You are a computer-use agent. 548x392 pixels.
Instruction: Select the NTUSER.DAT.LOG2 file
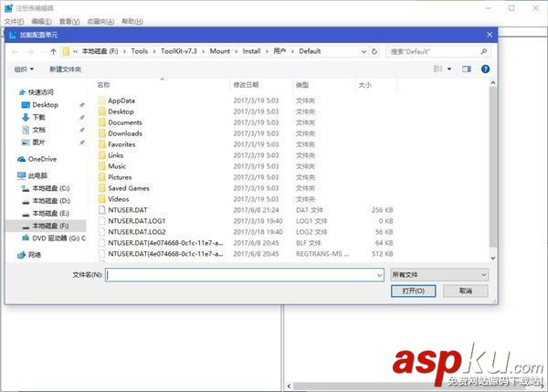coord(137,232)
